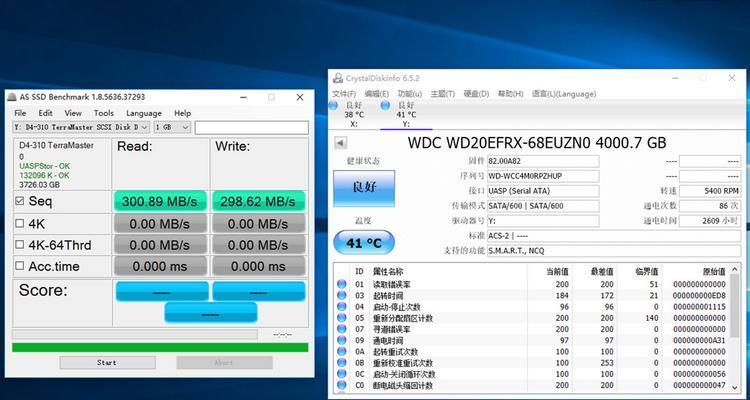Image resolution: width=750 pixels, height=400 pixels.
Task: Click the back arrow beside the drive name
Action: pos(340,143)
